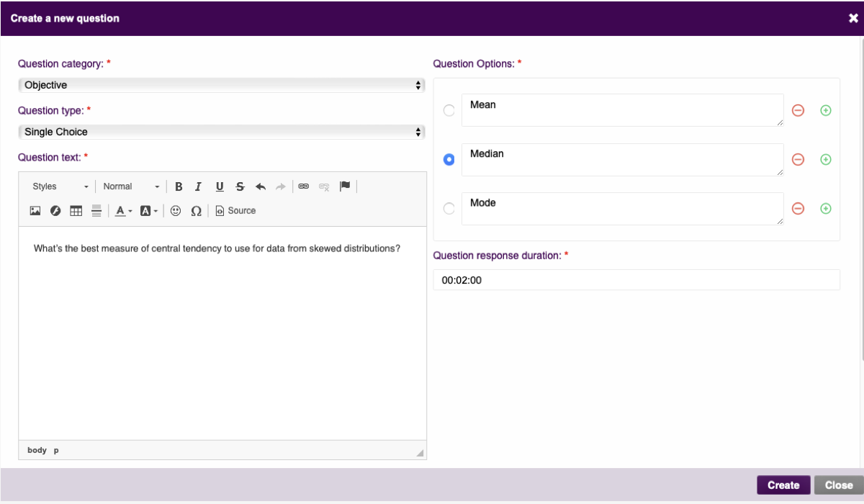Select the Median radio button

click(449, 160)
